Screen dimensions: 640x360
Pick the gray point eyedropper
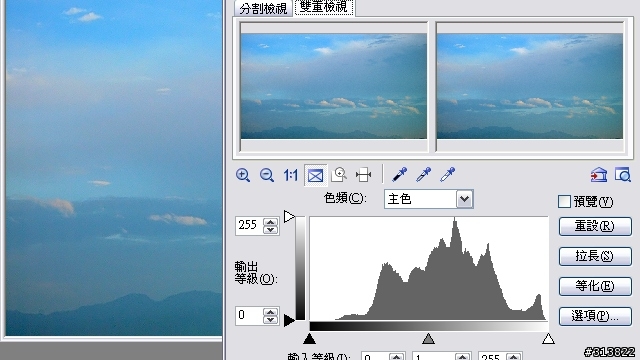pyautogui.click(x=423, y=175)
